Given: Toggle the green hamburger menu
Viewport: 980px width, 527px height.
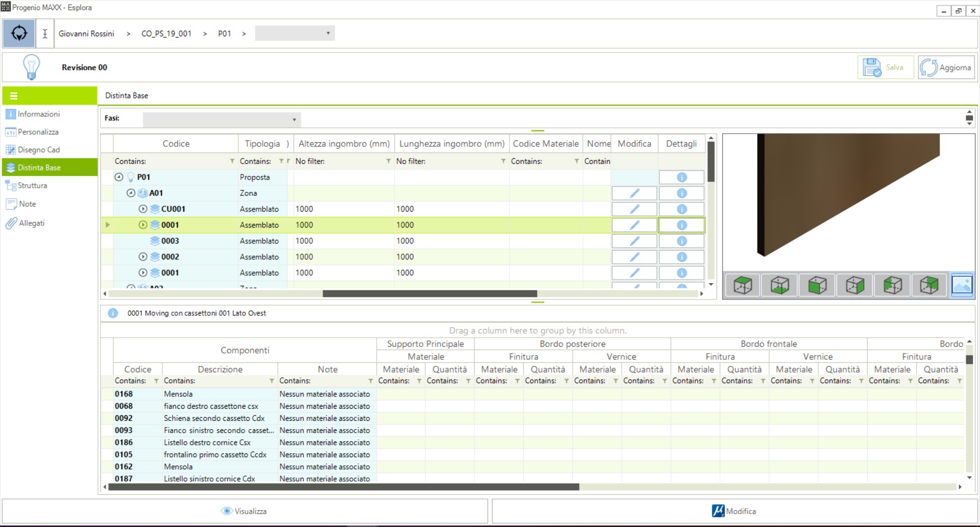Looking at the screenshot, I should tap(14, 95).
